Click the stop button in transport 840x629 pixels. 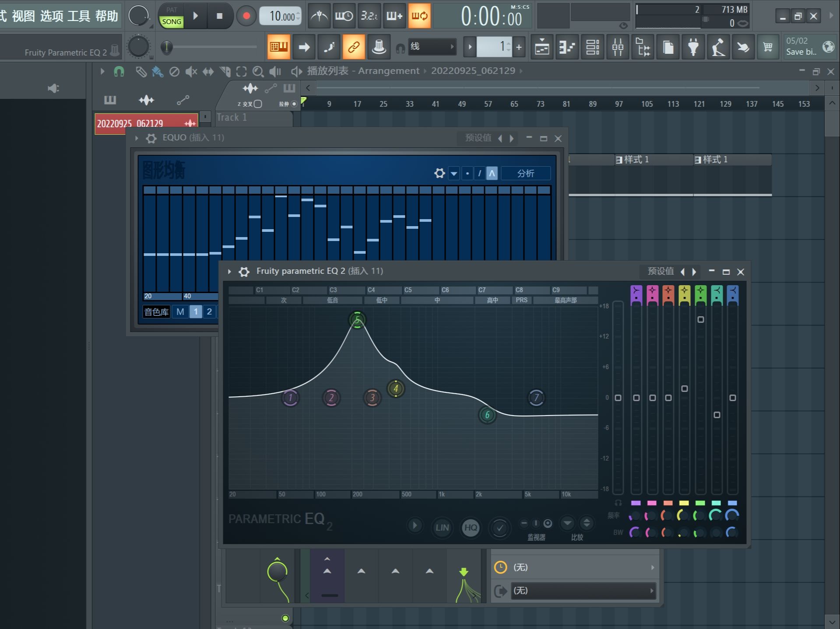[219, 16]
